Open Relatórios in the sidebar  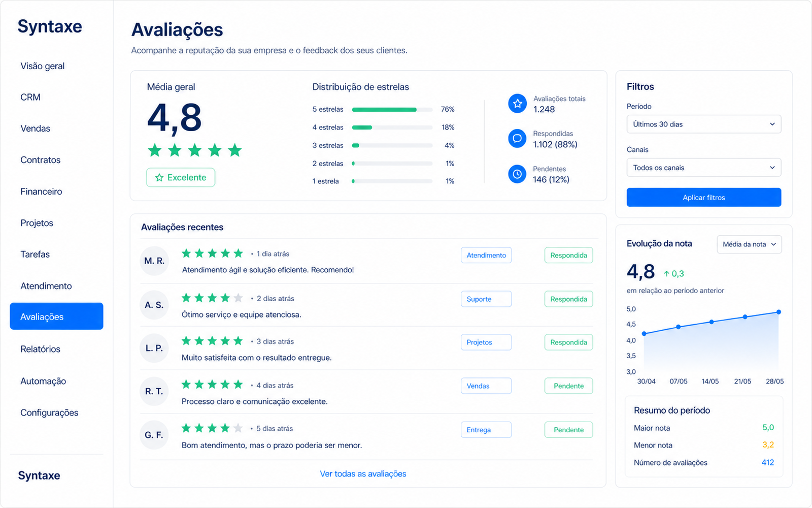coord(40,349)
